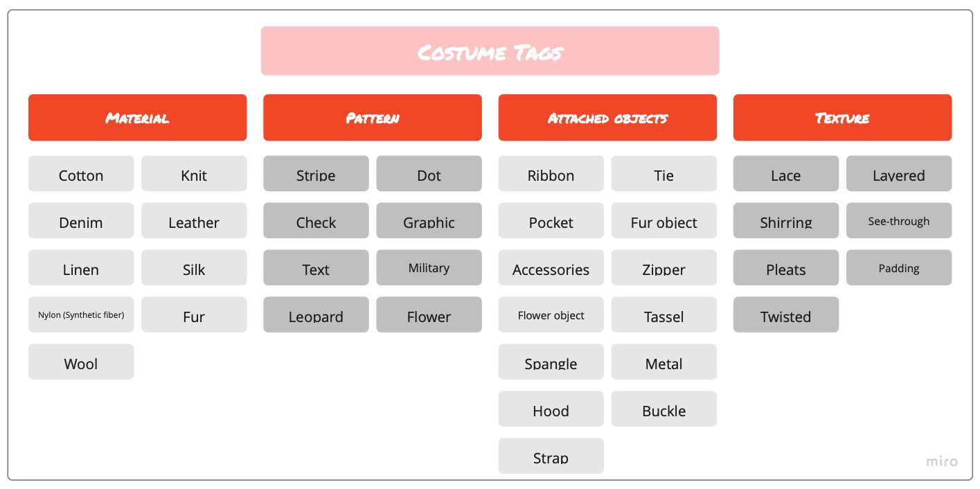Select the Texture category header
Viewport: 980px width, 489px height.
point(842,118)
